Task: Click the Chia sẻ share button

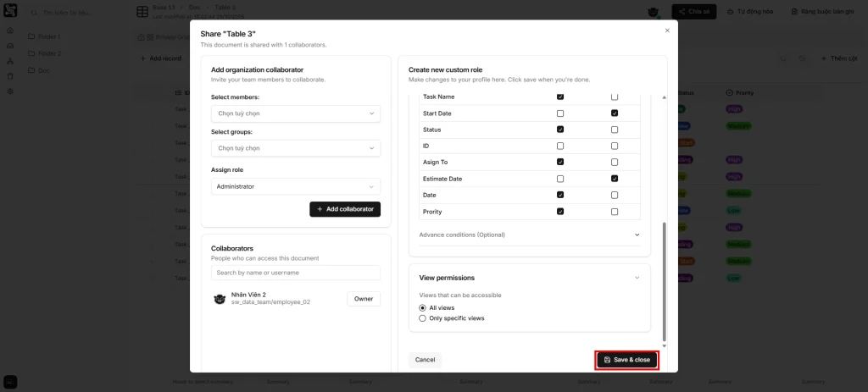Action: tap(693, 12)
